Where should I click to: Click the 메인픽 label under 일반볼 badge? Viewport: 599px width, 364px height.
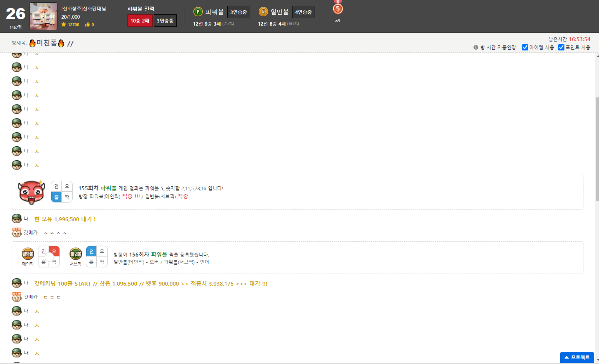[x=28, y=264]
